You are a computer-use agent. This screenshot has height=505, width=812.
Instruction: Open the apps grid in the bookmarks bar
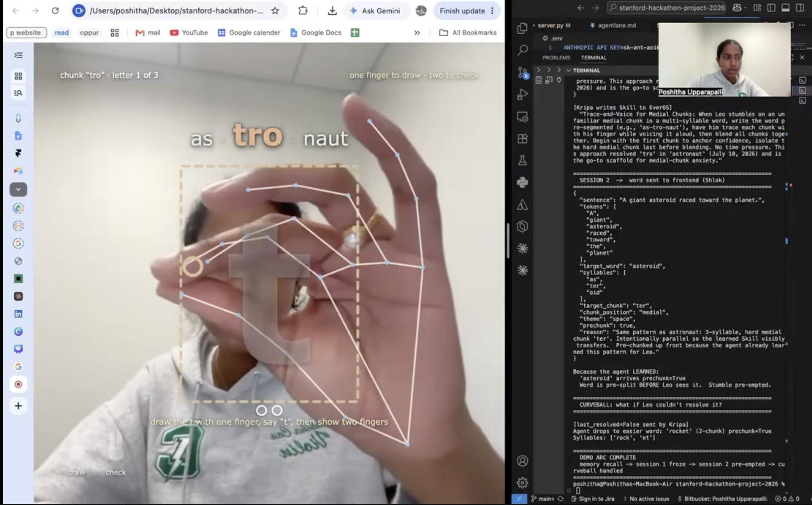(115, 32)
